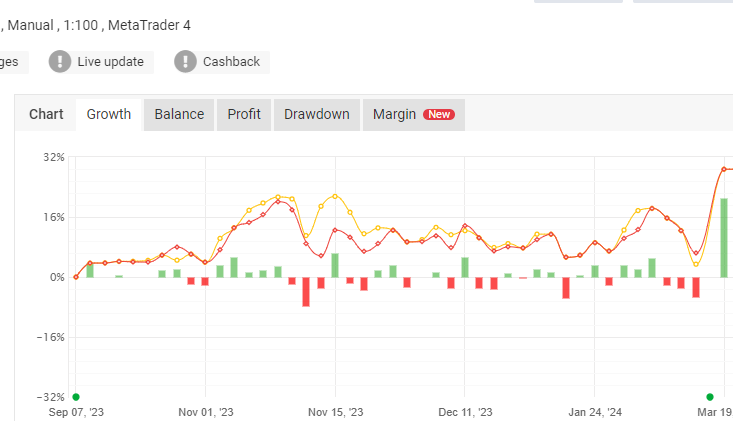Switch to the Growth tab
This screenshot has width=733, height=421.
pos(108,114)
